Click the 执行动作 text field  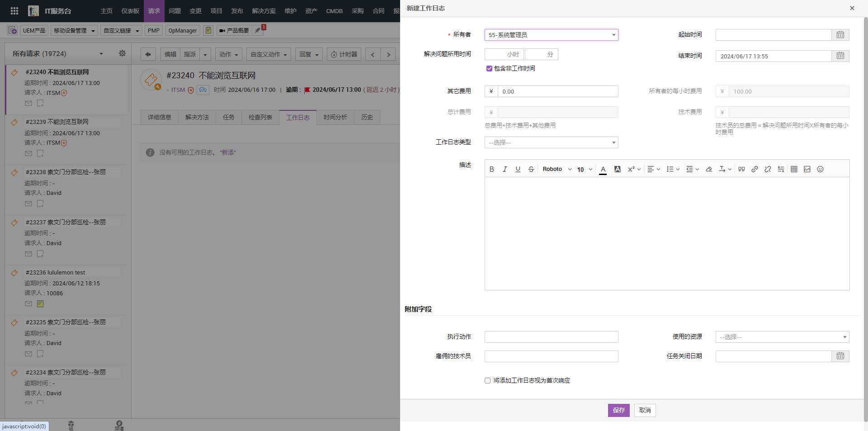point(551,337)
